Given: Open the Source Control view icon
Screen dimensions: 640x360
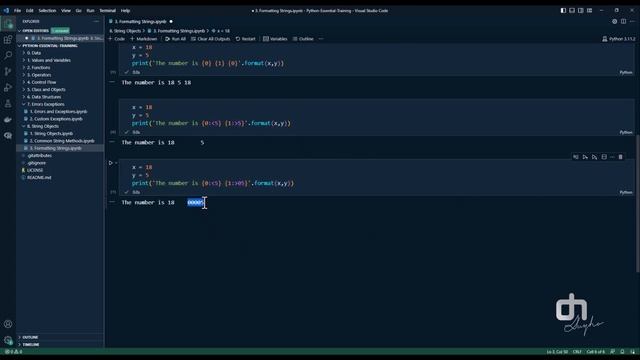Looking at the screenshot, I should [x=8, y=71].
